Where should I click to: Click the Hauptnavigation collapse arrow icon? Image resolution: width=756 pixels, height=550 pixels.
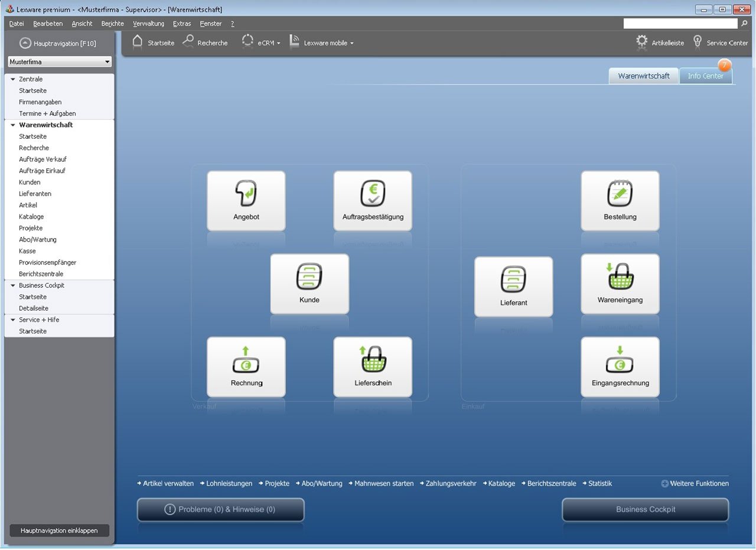point(25,43)
